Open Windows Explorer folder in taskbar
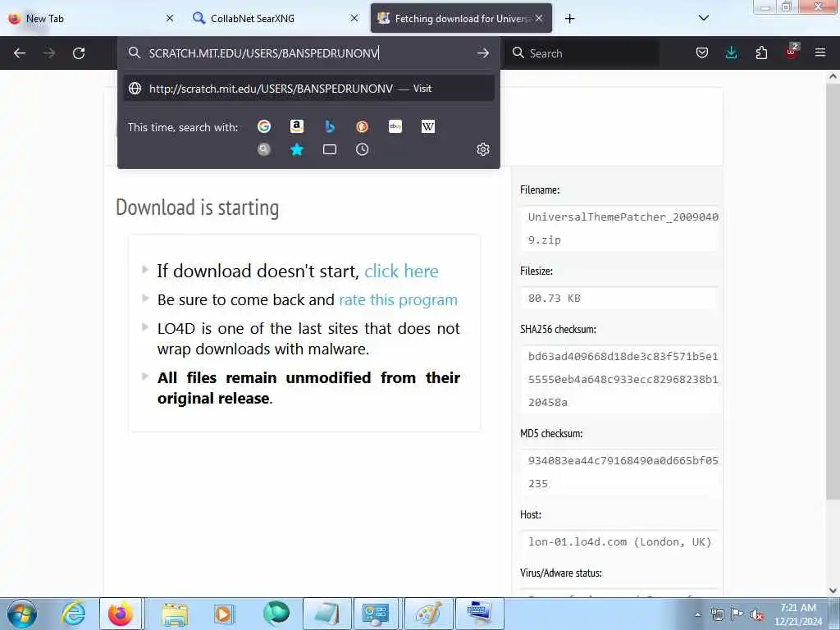Image resolution: width=840 pixels, height=630 pixels. click(175, 614)
